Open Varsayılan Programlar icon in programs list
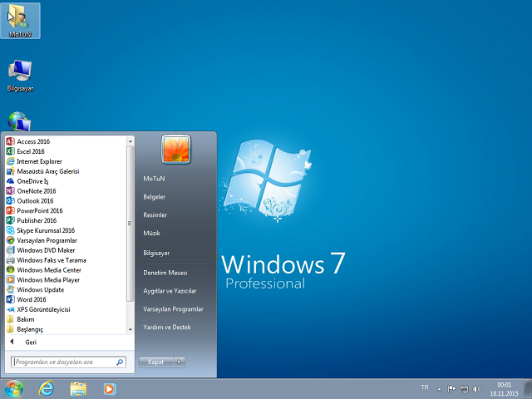This screenshot has height=399, width=532. [11, 240]
